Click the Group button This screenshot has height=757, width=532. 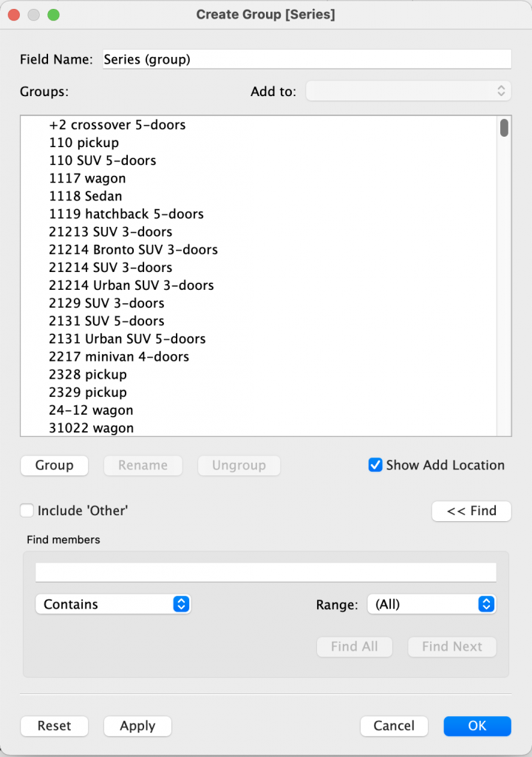click(x=54, y=465)
